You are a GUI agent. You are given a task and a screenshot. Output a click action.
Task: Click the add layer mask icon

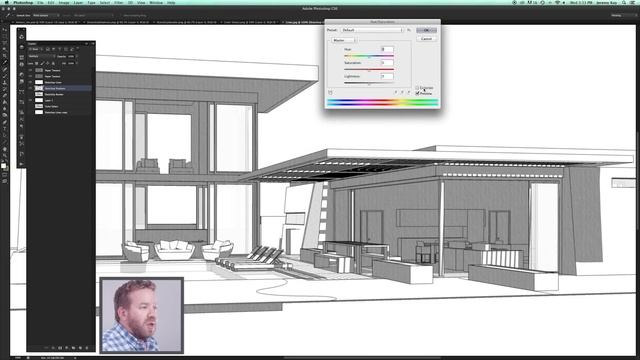[60, 348]
